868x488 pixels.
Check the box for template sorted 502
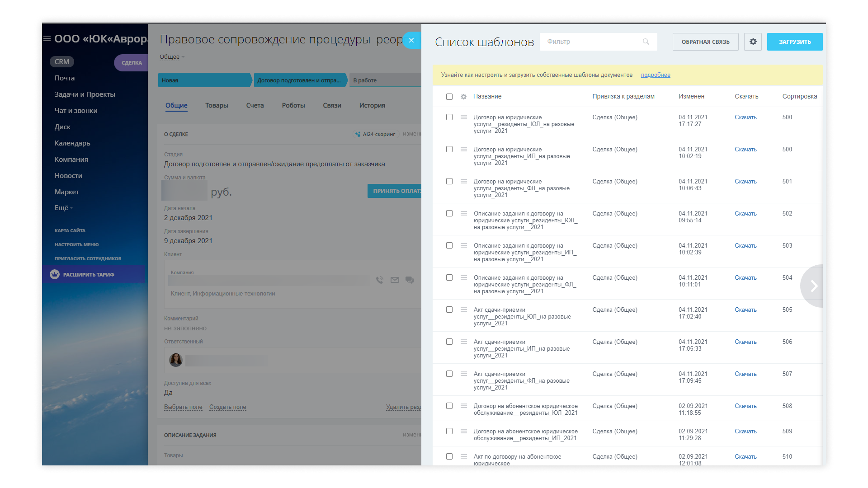449,213
